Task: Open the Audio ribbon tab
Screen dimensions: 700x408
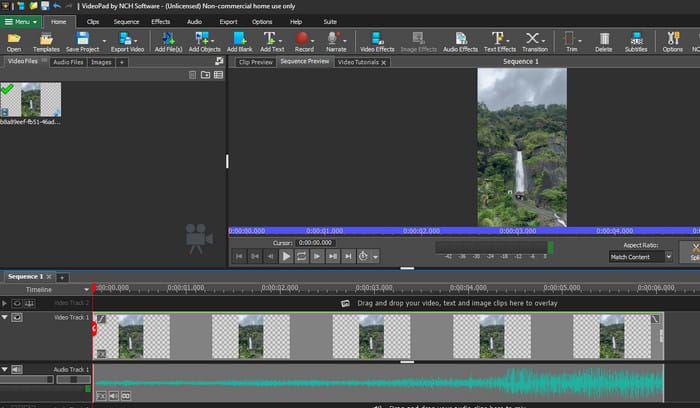Action: tap(194, 21)
